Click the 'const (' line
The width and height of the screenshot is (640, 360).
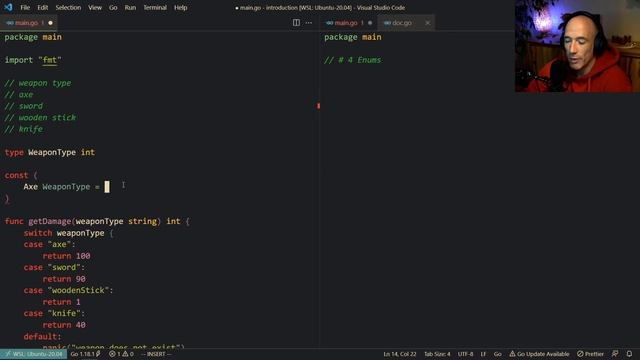tap(21, 175)
